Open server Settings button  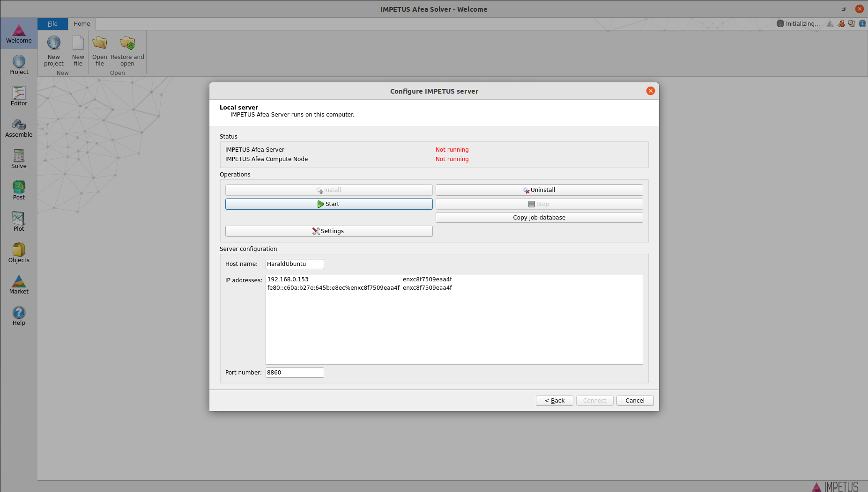pos(329,231)
